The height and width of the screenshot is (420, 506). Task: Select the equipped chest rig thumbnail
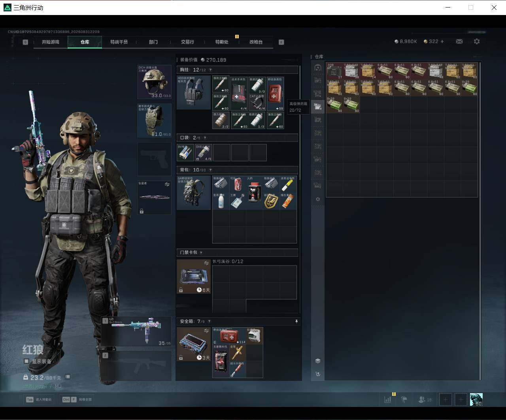click(x=194, y=92)
